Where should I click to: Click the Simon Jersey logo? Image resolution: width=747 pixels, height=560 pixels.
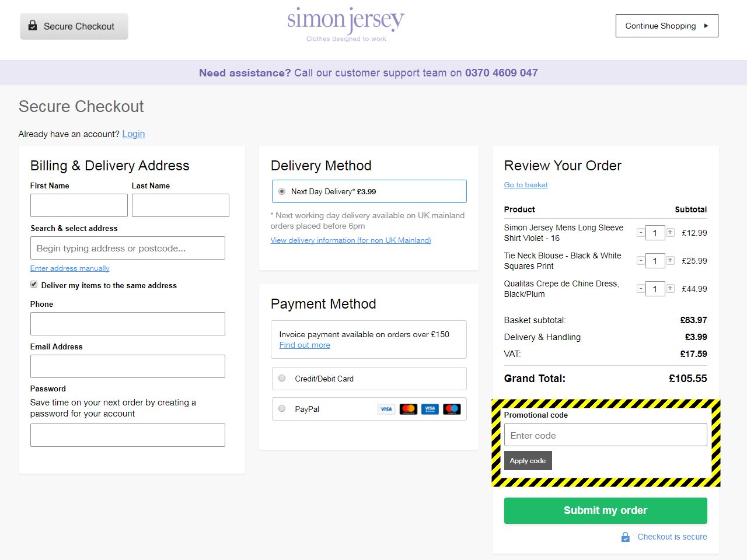[x=346, y=24]
